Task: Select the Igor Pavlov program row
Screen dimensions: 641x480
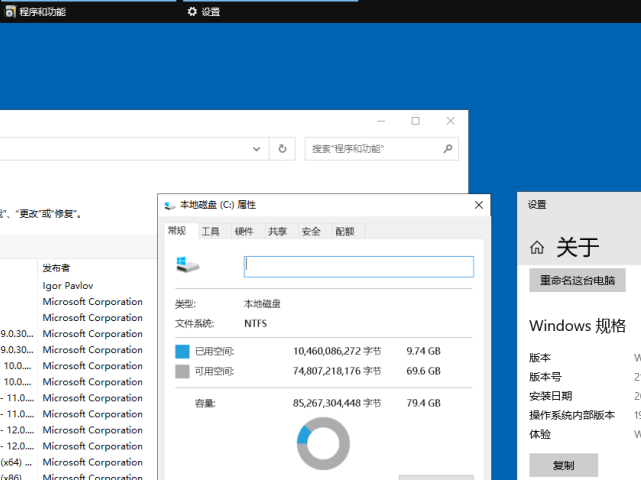Action: pyautogui.click(x=68, y=285)
